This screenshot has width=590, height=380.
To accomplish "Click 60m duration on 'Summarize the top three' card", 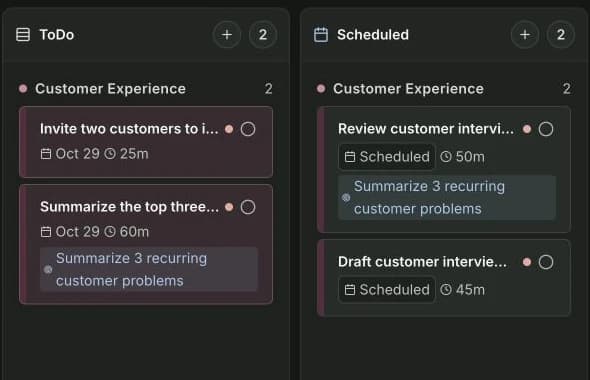I will [126, 232].
